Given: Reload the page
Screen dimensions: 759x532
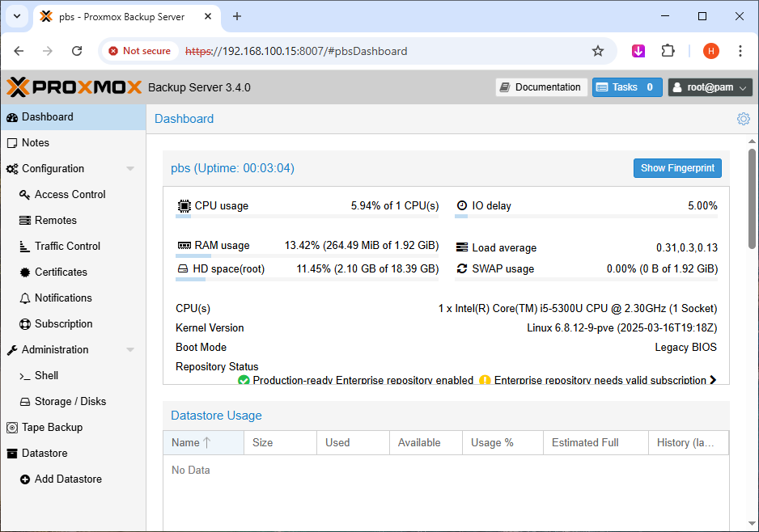Looking at the screenshot, I should (x=77, y=51).
